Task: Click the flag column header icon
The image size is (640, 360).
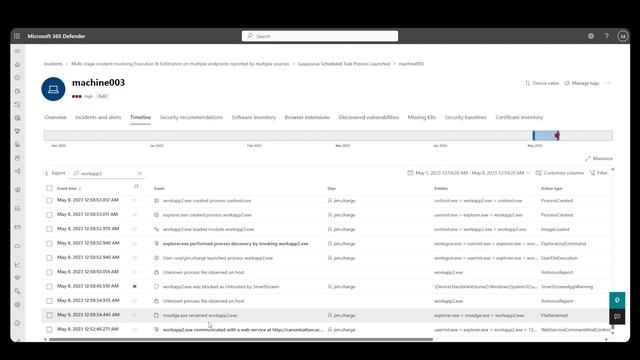Action: tap(136, 186)
